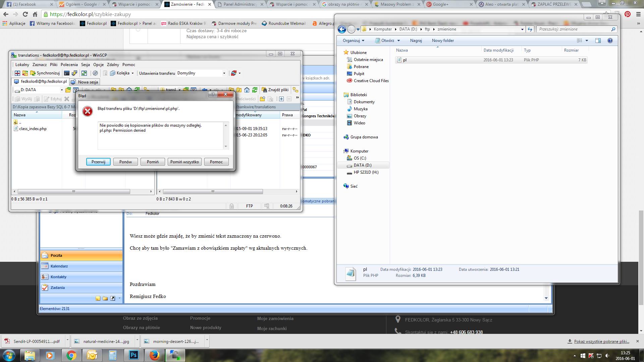Click the Pinterest extension icon in Chrome
Screen dimensions: 644x362
point(628,14)
